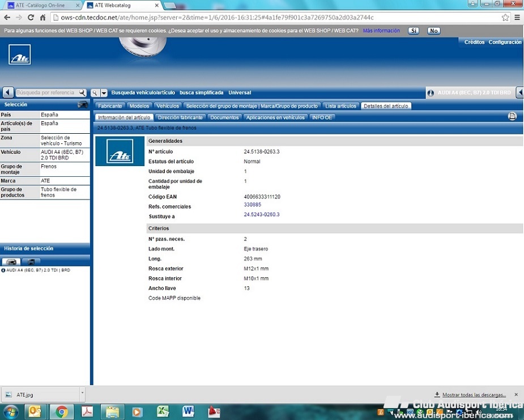This screenshot has width=524, height=420.
Task: Click the Chrome taskbar icon
Action: 61,412
